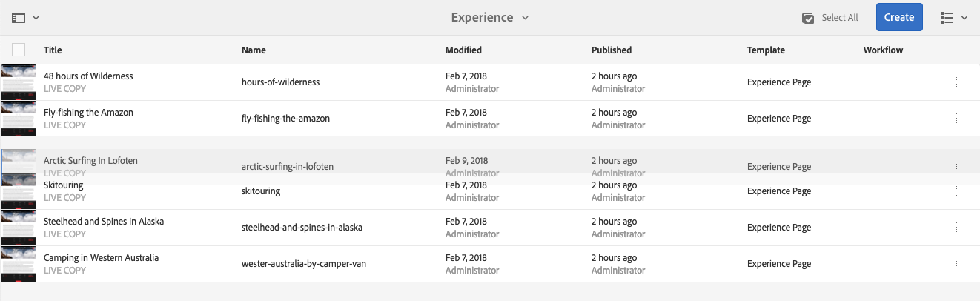Viewport: 980px width, 301px height.
Task: Click reorder handle for Steelhead and Spines row
Action: click(958, 228)
